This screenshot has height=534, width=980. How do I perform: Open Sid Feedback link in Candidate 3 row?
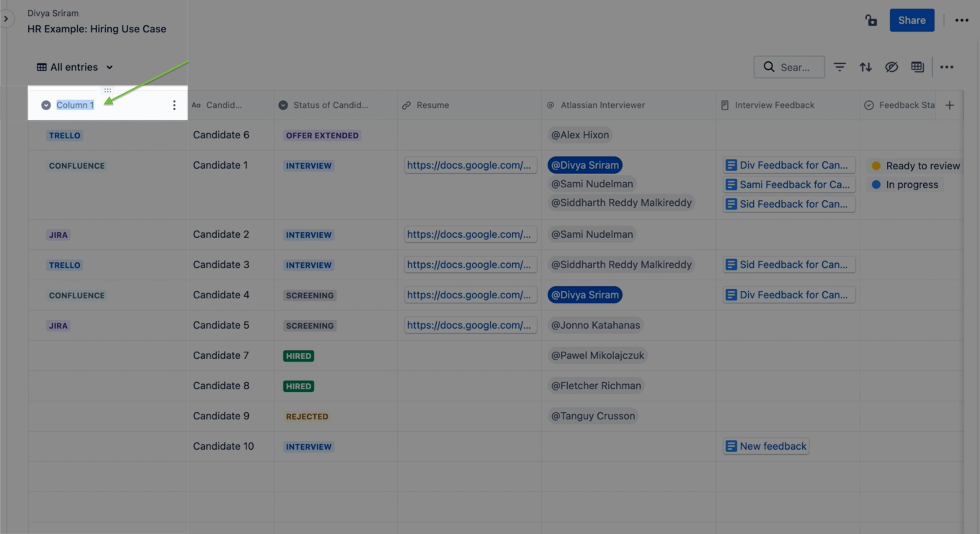(789, 265)
